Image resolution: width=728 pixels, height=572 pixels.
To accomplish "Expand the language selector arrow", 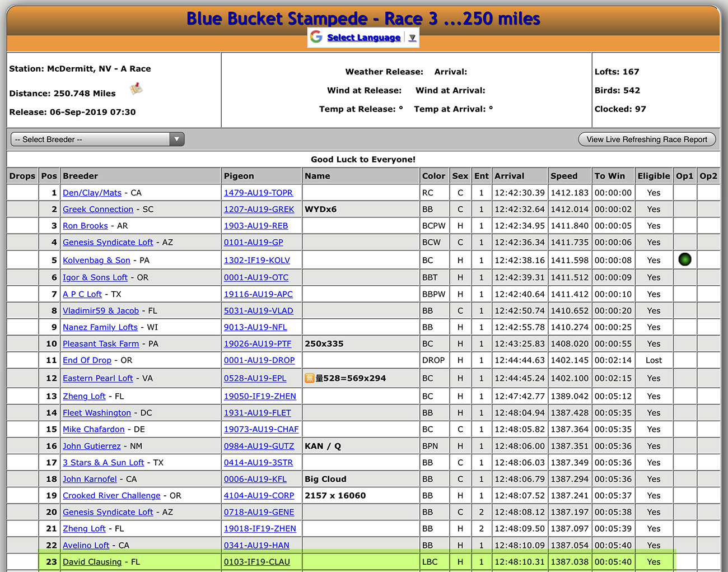I will 412,38.
